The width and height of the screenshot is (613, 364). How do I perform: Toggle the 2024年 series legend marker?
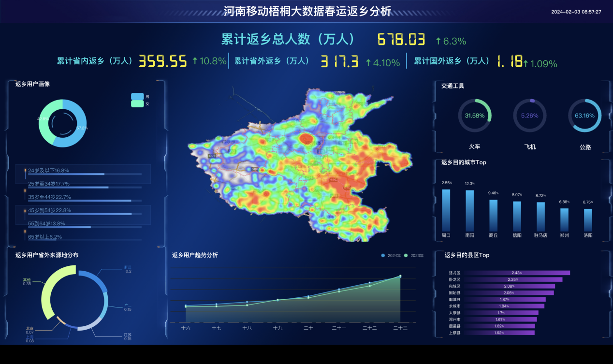(x=383, y=255)
